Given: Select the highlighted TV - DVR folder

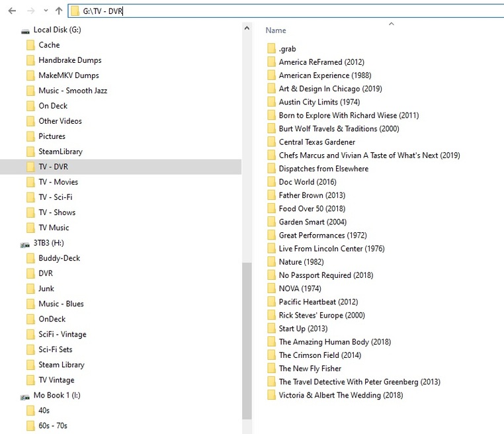Looking at the screenshot, I should pyautogui.click(x=121, y=167).
